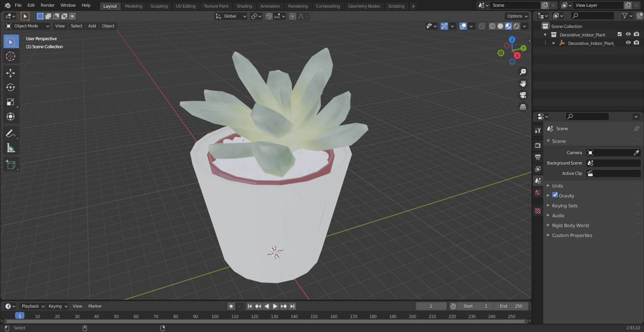644x332 pixels.
Task: Expand Decorative_Indoor_Plant_ object in outliner
Action: [x=553, y=43]
